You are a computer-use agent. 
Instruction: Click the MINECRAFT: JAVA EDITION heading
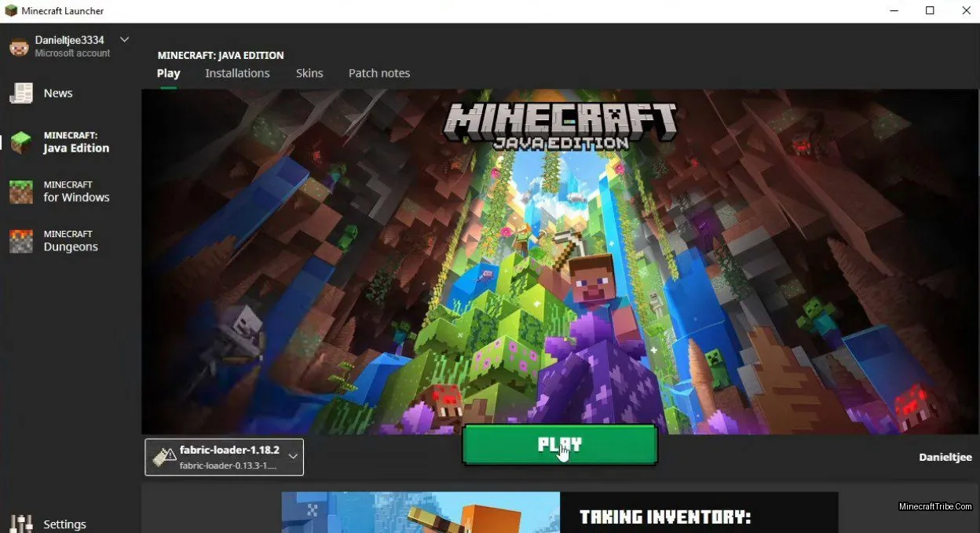[221, 56]
